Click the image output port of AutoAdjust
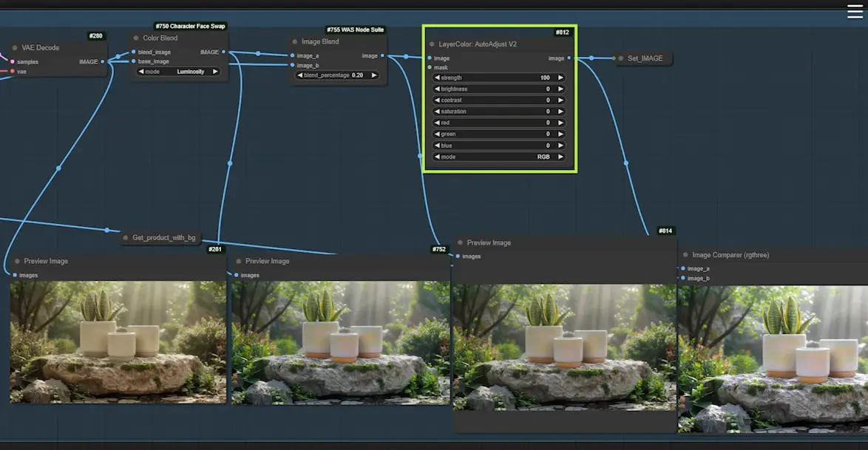 569,58
